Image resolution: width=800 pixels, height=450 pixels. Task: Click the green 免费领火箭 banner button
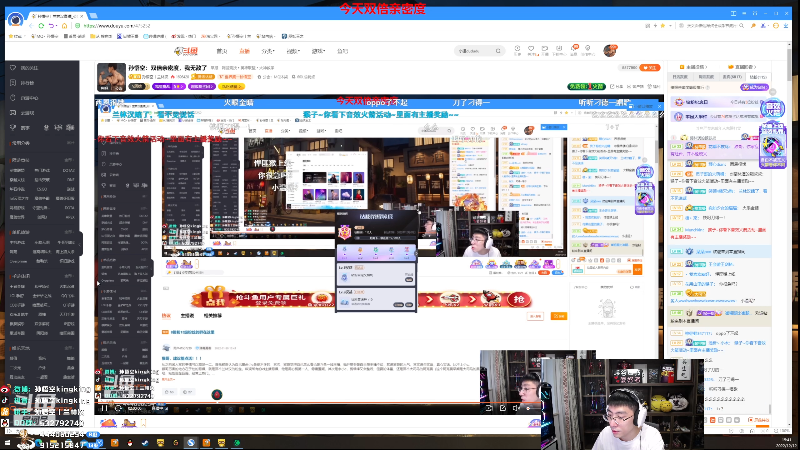coord(586,86)
